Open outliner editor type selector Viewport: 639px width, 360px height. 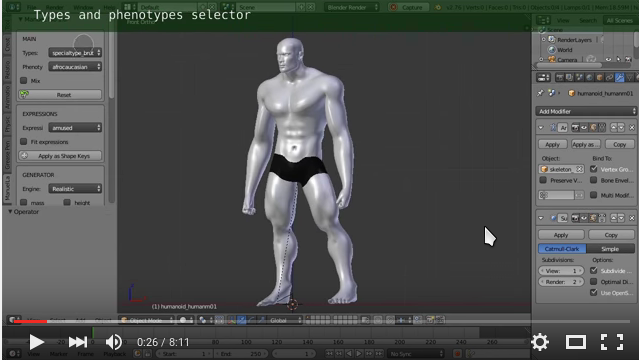tap(543, 20)
